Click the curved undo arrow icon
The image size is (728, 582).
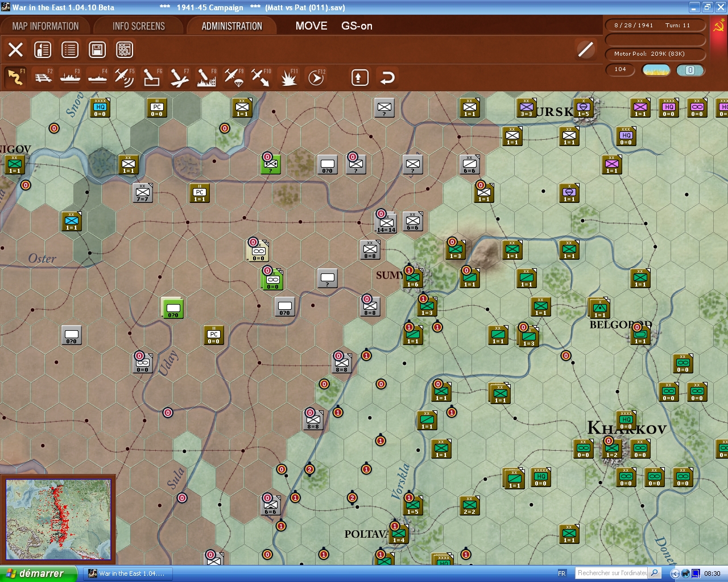(x=387, y=77)
